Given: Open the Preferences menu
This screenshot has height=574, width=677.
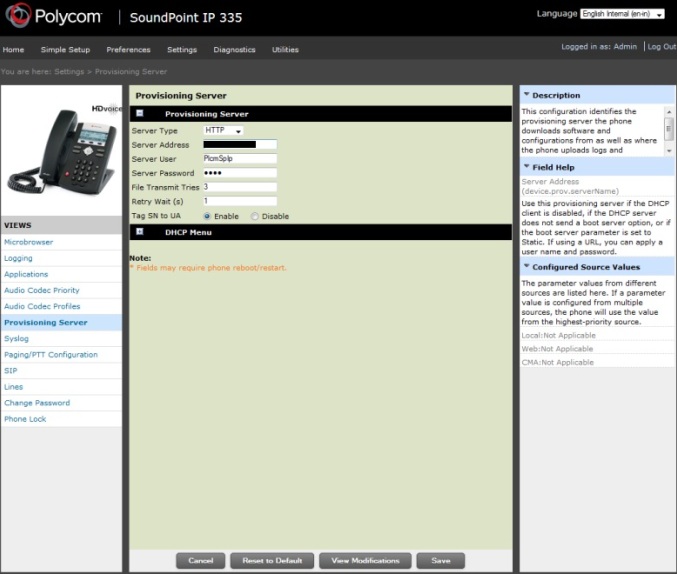Looking at the screenshot, I should (x=128, y=50).
